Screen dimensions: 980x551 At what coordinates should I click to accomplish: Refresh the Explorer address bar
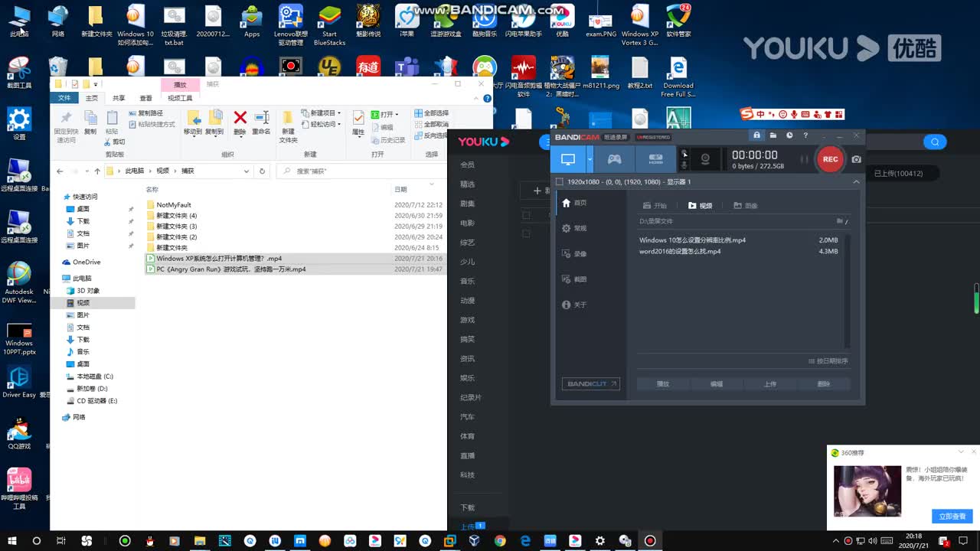[x=262, y=171]
